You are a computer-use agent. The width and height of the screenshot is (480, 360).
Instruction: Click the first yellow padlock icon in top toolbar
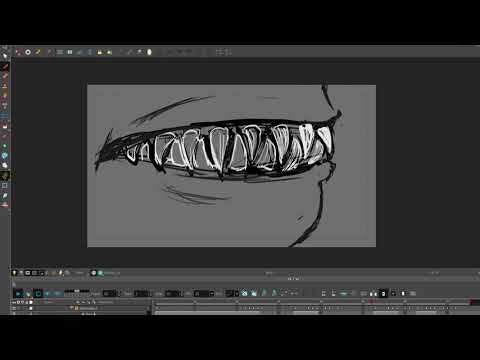click(x=99, y=52)
